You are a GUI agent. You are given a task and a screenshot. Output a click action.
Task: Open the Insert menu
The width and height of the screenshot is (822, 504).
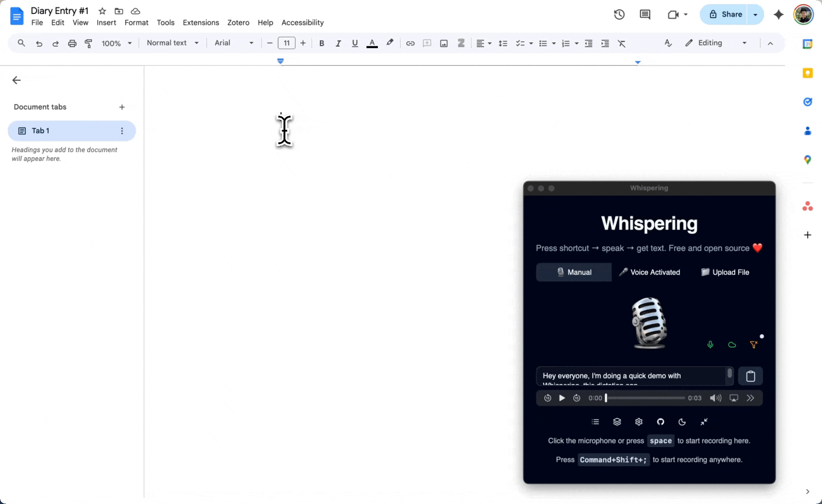106,22
